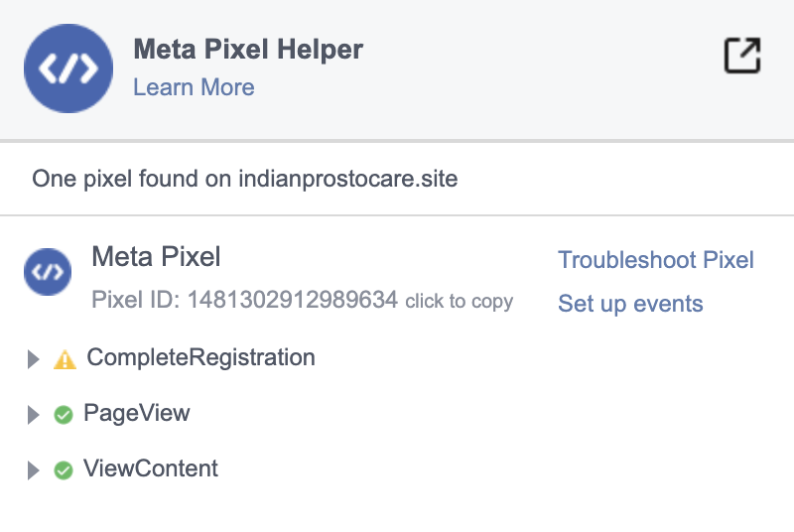794x532 pixels.
Task: Select the CompleteRegistration event label
Action: click(x=200, y=357)
